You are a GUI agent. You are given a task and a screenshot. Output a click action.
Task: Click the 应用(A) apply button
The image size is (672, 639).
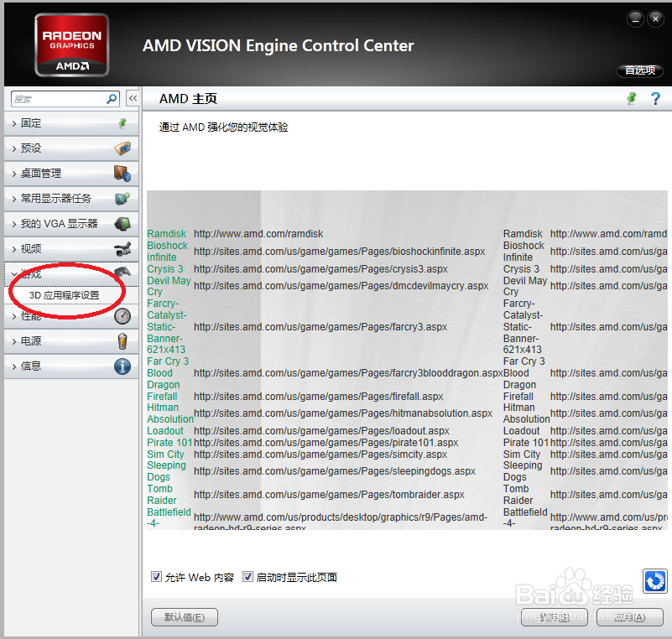click(629, 617)
